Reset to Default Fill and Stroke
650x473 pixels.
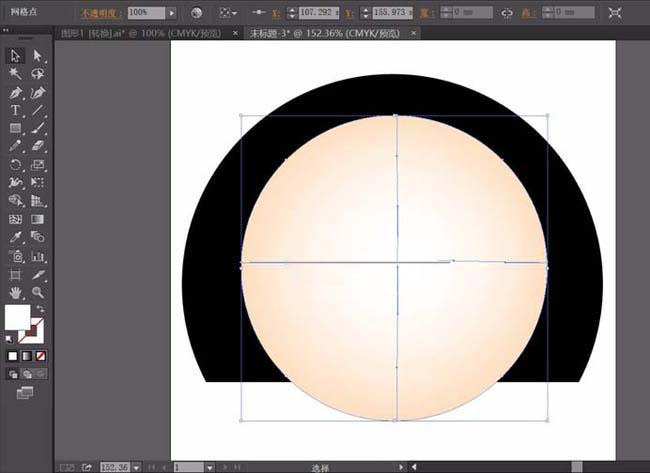pos(9,339)
